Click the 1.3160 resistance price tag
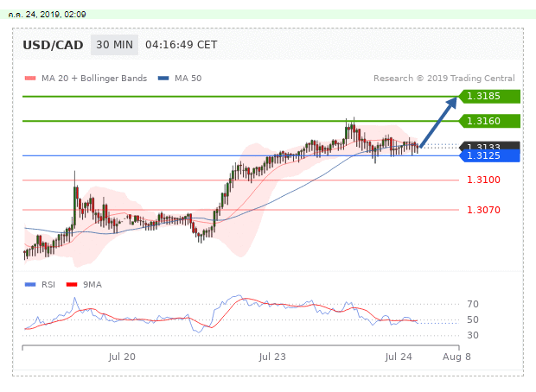 pyautogui.click(x=489, y=121)
